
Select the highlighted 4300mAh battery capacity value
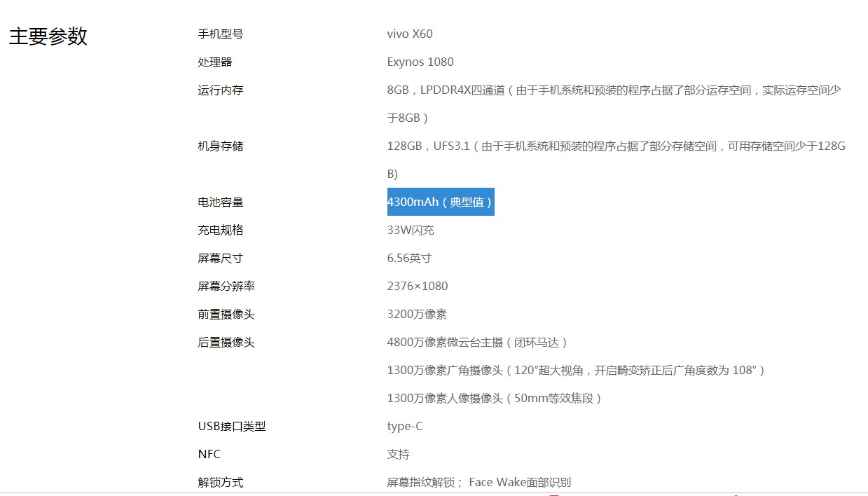pos(440,202)
